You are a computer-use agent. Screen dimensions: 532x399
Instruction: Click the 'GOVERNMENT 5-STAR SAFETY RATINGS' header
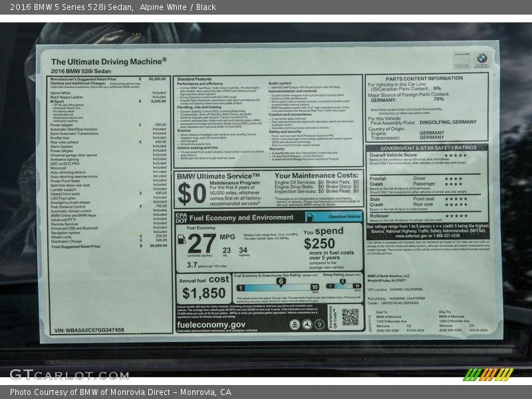coord(428,148)
